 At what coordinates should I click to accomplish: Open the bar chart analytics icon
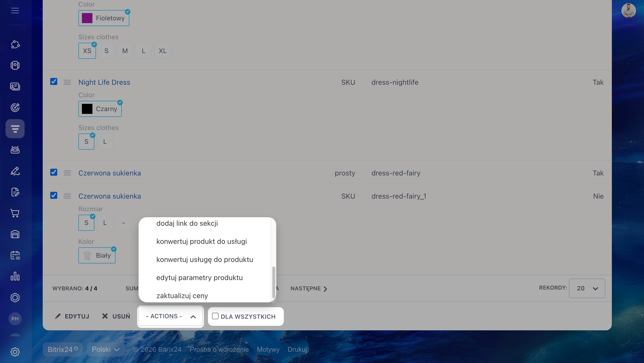(x=15, y=276)
